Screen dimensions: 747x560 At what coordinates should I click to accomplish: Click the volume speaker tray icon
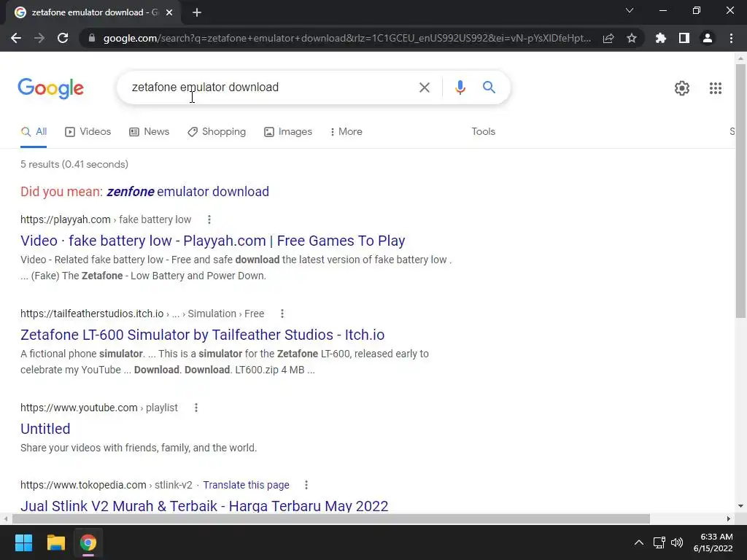pyautogui.click(x=676, y=542)
